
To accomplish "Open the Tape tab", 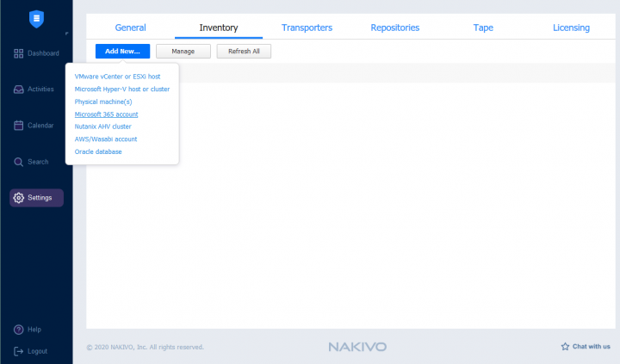I will click(483, 28).
